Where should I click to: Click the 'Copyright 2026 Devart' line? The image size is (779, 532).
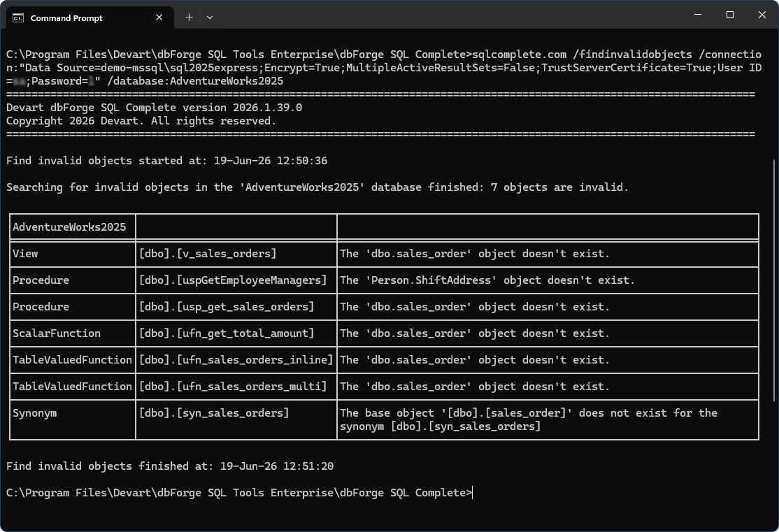click(141, 121)
